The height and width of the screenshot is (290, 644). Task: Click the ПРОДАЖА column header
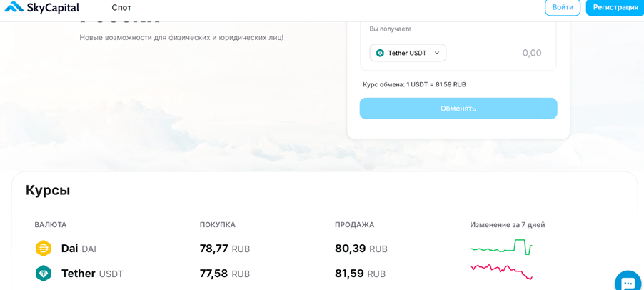[x=354, y=225]
